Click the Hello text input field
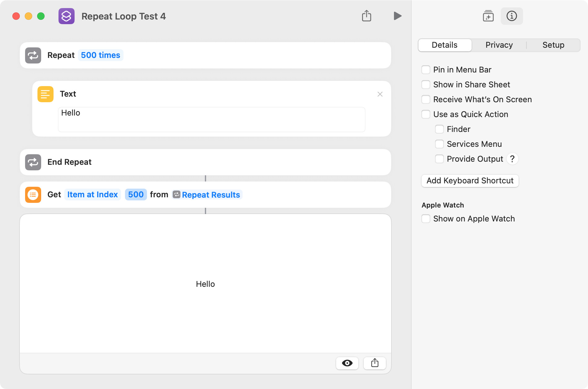 tap(212, 120)
